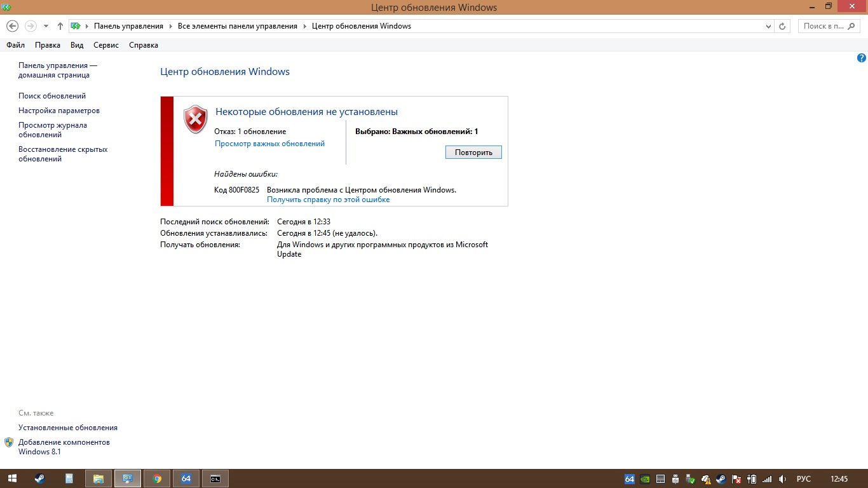The height and width of the screenshot is (488, 868).
Task: Open the Steam tray icon
Action: (x=721, y=479)
